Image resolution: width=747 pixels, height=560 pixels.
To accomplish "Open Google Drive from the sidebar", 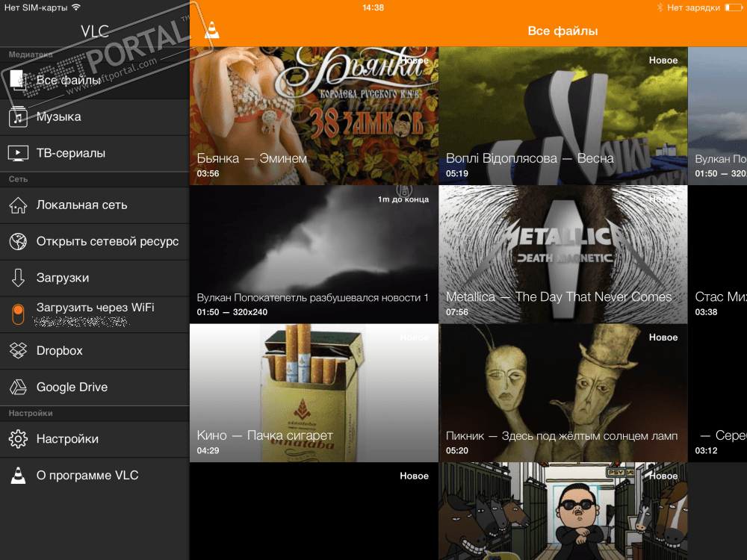I will click(x=95, y=387).
